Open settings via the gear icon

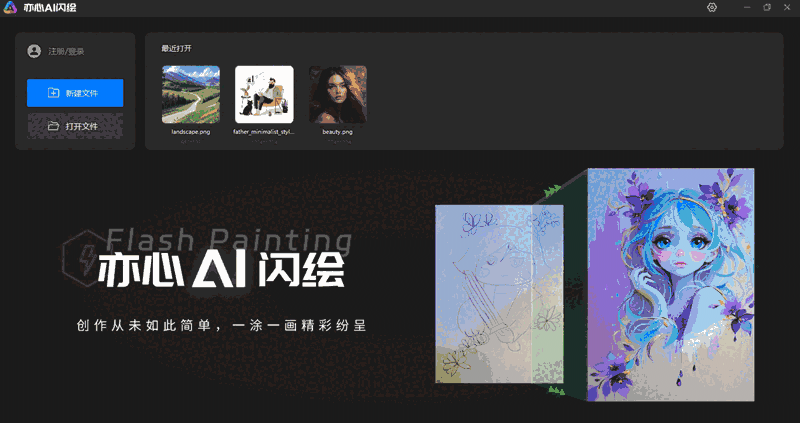tap(712, 8)
